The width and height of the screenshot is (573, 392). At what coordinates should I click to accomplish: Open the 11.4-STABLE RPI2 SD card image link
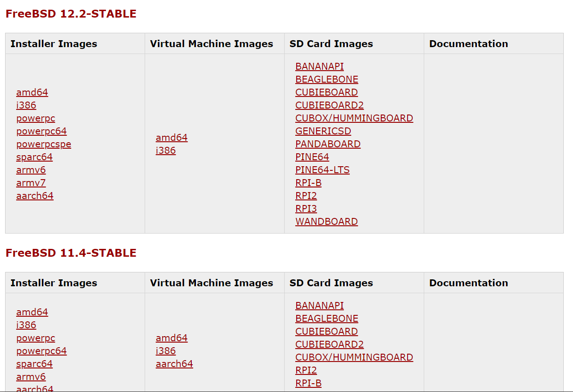(x=306, y=370)
